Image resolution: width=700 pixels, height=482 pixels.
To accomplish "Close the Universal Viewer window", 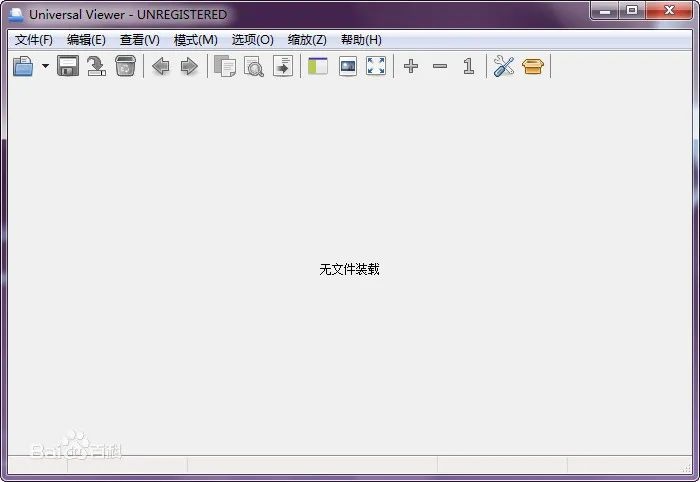I will pyautogui.click(x=668, y=11).
